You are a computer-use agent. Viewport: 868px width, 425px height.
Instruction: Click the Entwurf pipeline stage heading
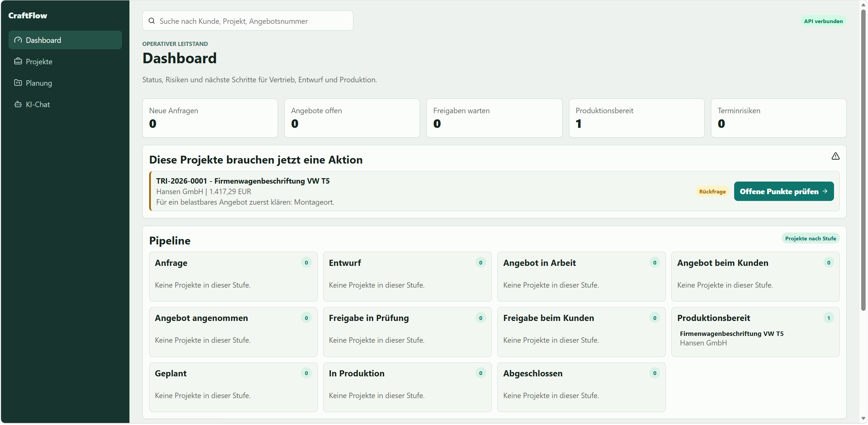[345, 263]
